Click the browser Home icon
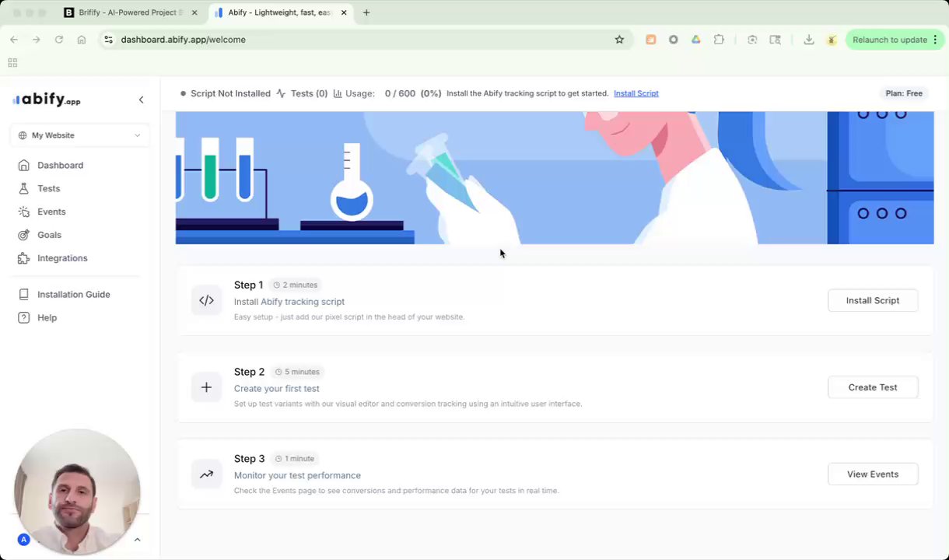Image resolution: width=949 pixels, height=560 pixels. click(x=82, y=40)
